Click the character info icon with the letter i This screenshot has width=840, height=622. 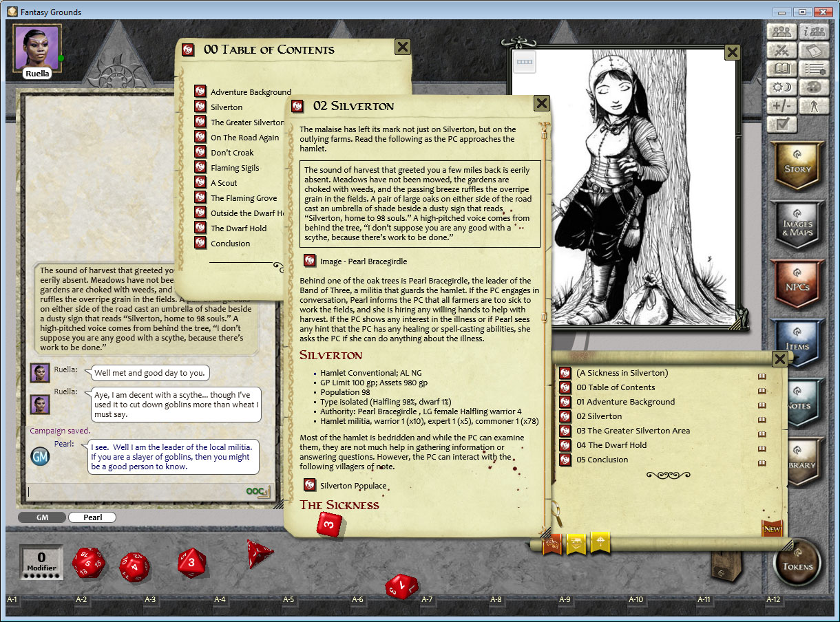pos(815,32)
